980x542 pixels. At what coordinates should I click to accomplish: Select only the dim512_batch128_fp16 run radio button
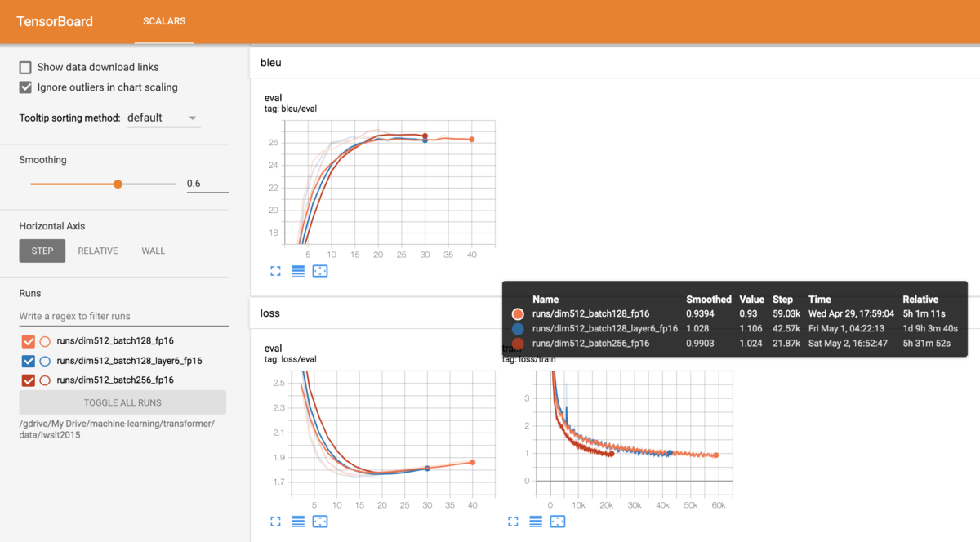pos(46,342)
